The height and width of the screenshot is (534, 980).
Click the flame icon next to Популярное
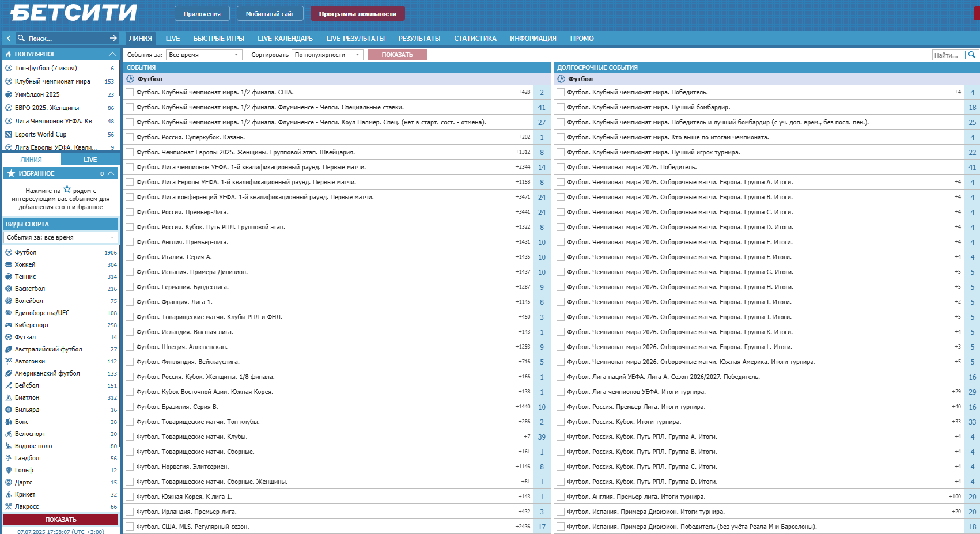[x=8, y=54]
